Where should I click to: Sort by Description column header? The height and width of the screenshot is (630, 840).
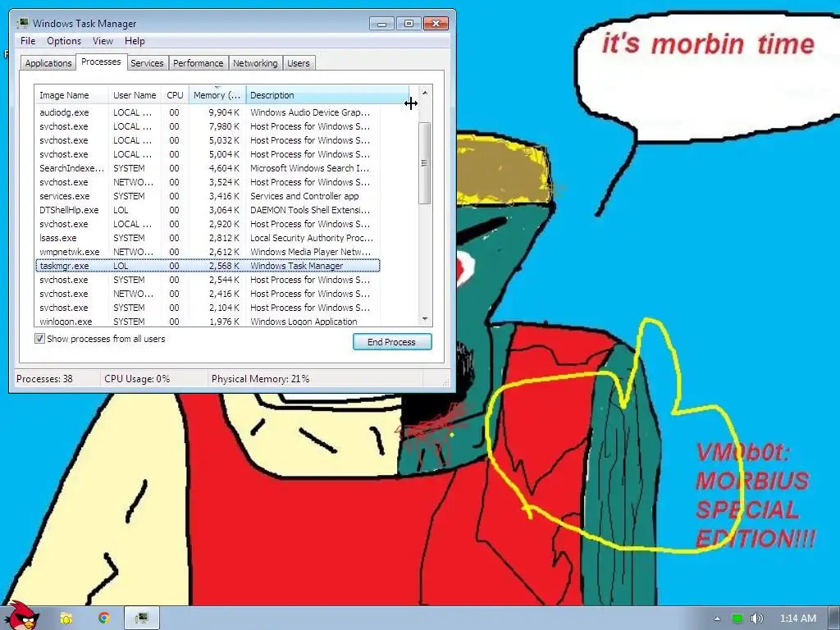(327, 95)
